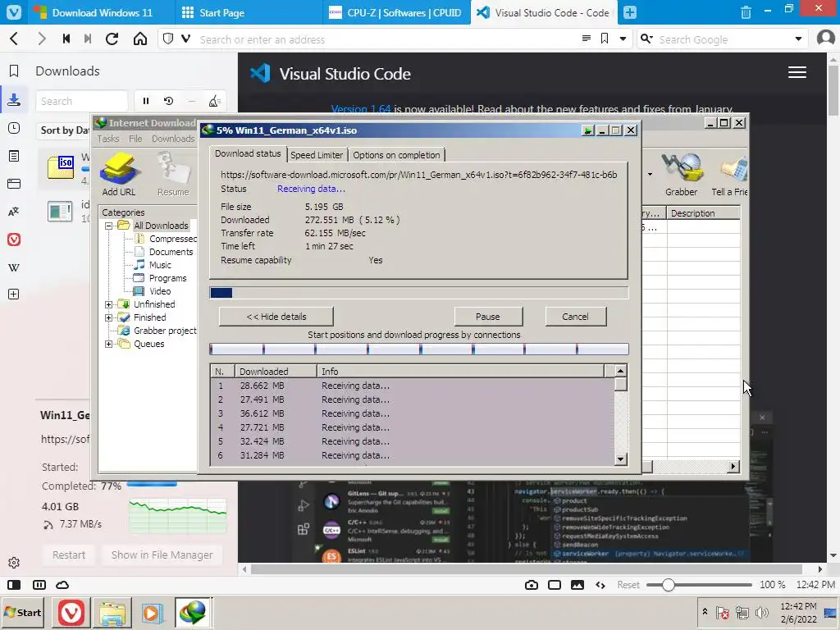This screenshot has width=840, height=630.
Task: Reload the current page
Action: click(x=112, y=39)
